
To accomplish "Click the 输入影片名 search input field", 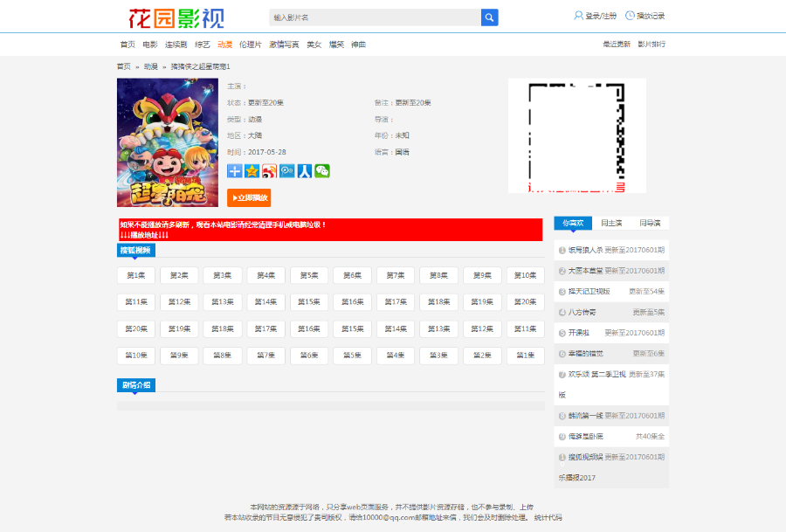I will (375, 17).
